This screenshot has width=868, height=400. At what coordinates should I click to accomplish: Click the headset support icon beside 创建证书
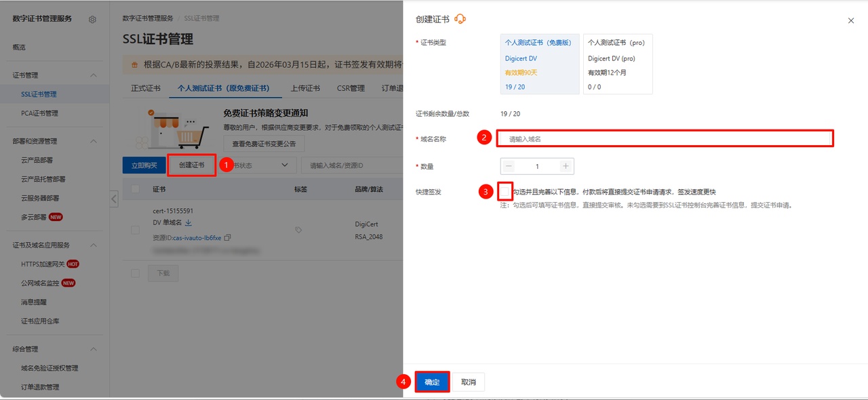(x=460, y=20)
